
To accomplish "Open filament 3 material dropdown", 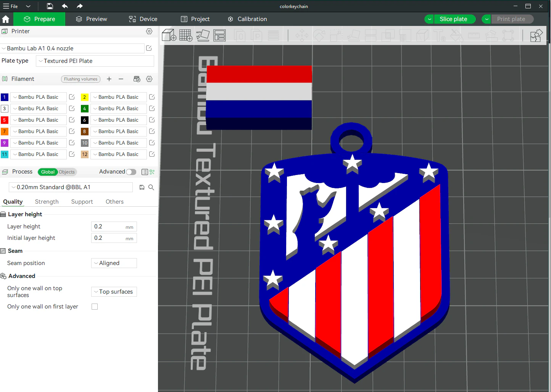I will [x=39, y=109].
